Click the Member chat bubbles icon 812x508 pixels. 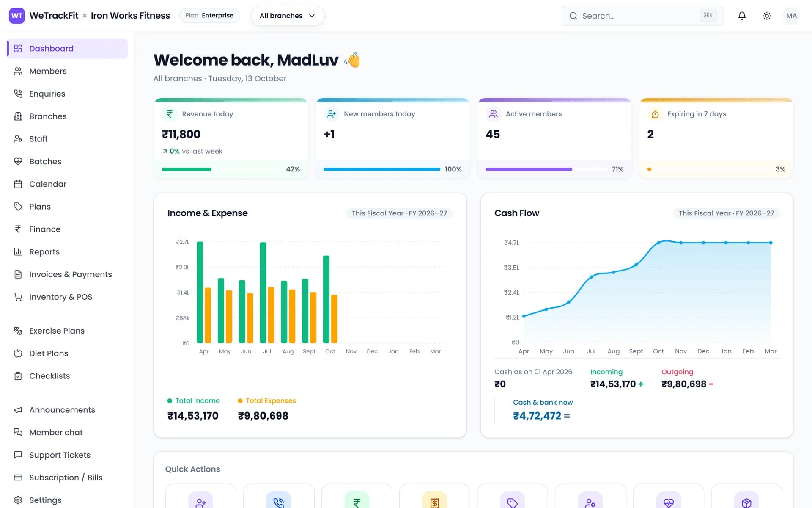(18, 432)
